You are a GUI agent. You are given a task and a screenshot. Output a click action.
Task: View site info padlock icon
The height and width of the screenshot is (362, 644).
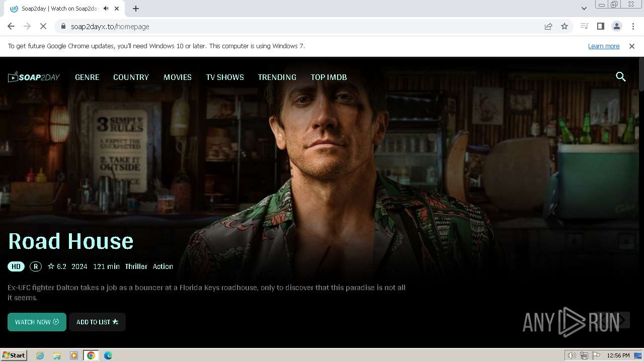point(63,26)
